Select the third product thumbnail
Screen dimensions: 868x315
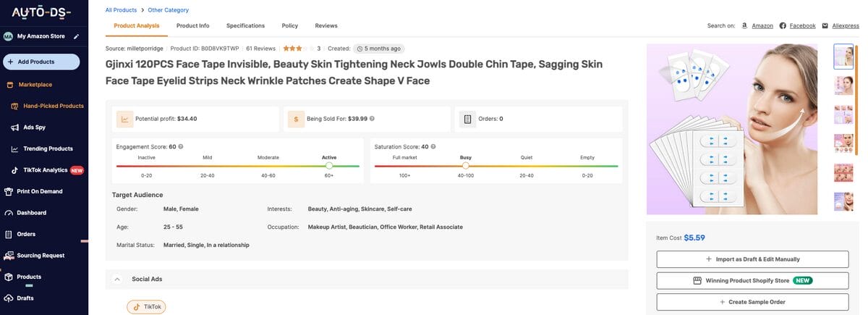[843, 113]
